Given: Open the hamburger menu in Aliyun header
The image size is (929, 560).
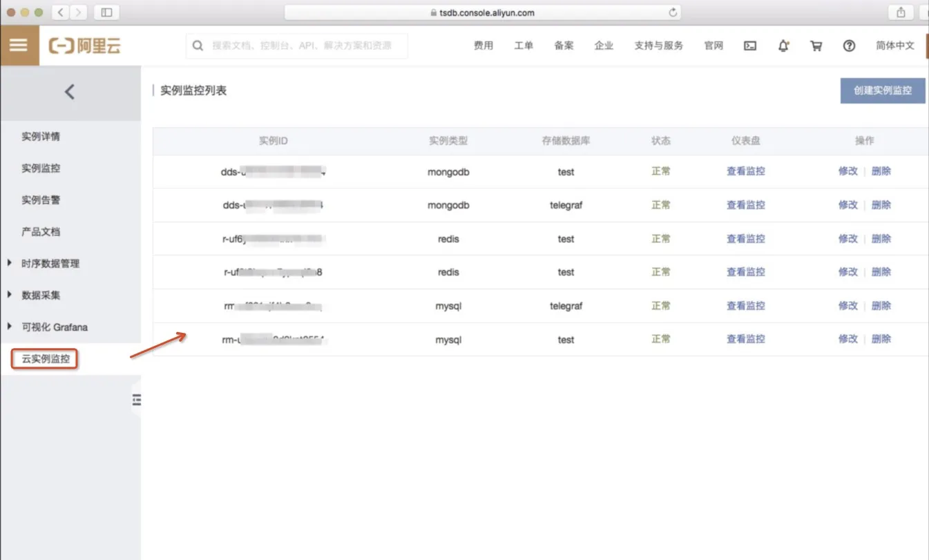Looking at the screenshot, I should coord(19,46).
